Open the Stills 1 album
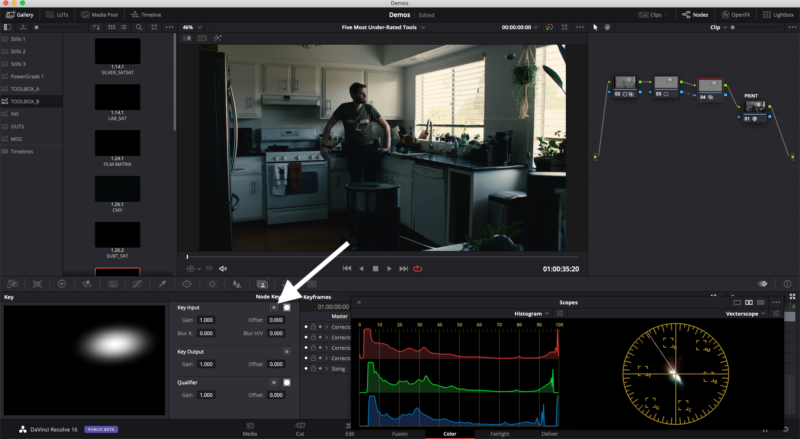Screen dimensions: 800x439 tap(18, 39)
